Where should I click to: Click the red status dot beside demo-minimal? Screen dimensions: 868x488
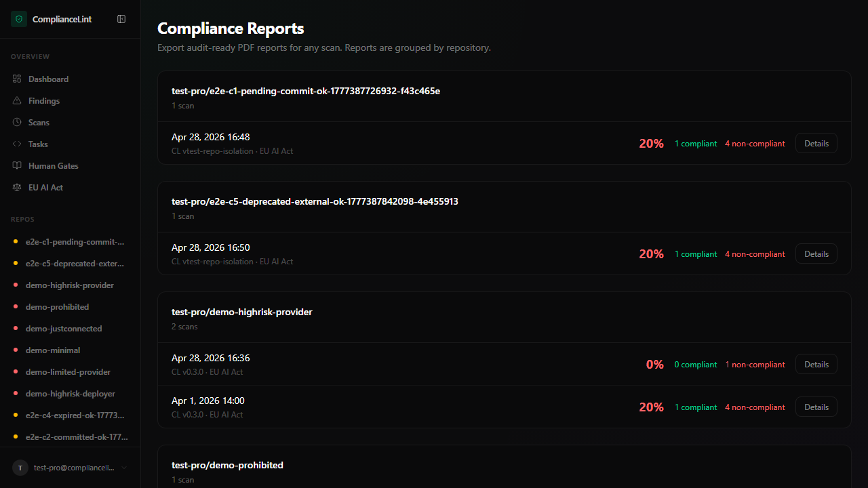pos(16,350)
